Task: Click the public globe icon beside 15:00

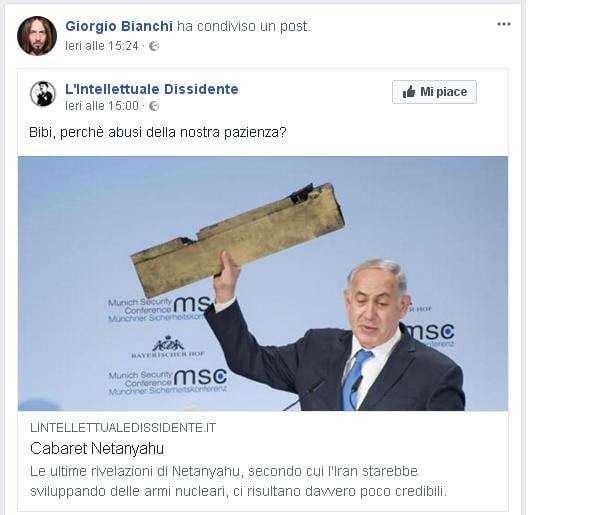Action: 154,106
